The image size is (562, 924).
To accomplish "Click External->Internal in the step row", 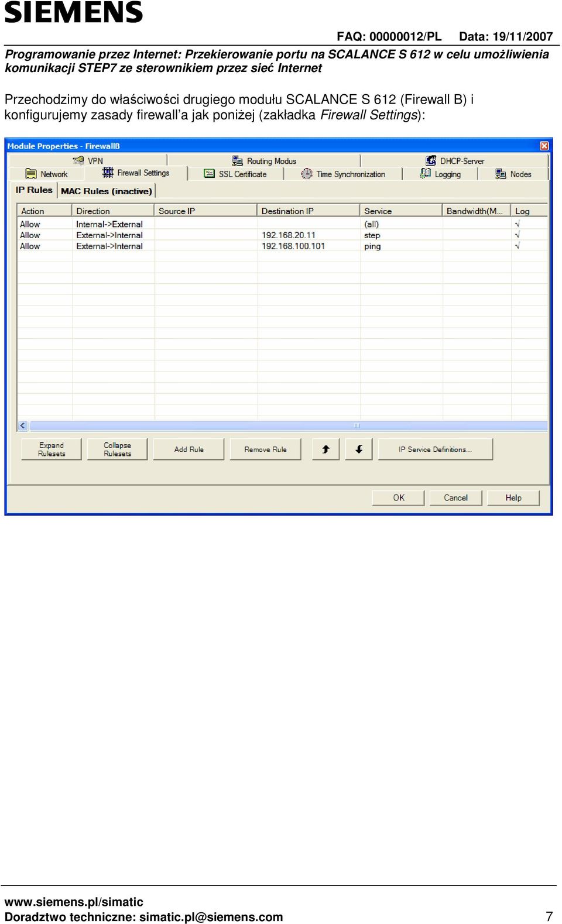I will (109, 235).
